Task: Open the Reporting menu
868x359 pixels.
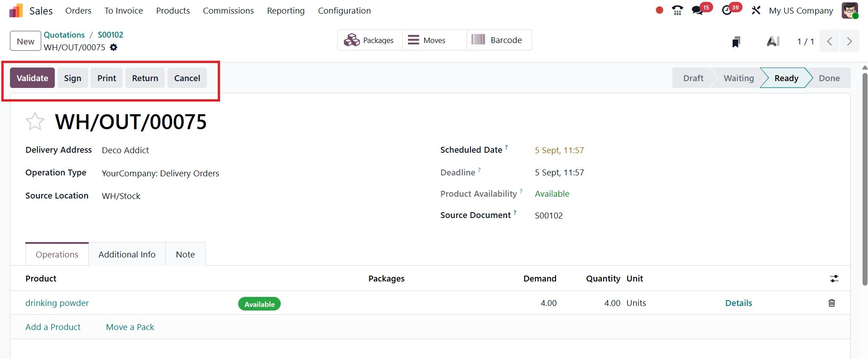Action: tap(286, 10)
